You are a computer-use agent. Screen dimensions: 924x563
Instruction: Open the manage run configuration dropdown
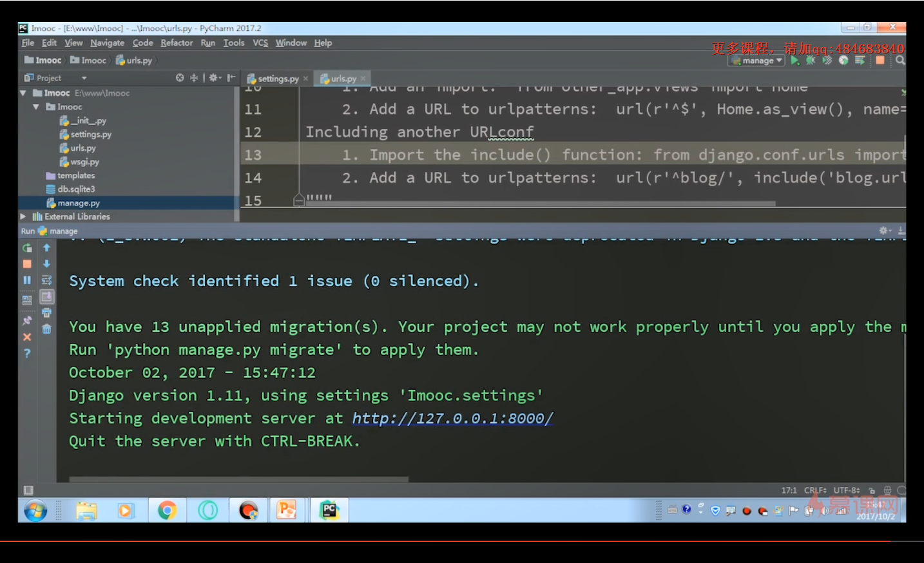point(757,61)
